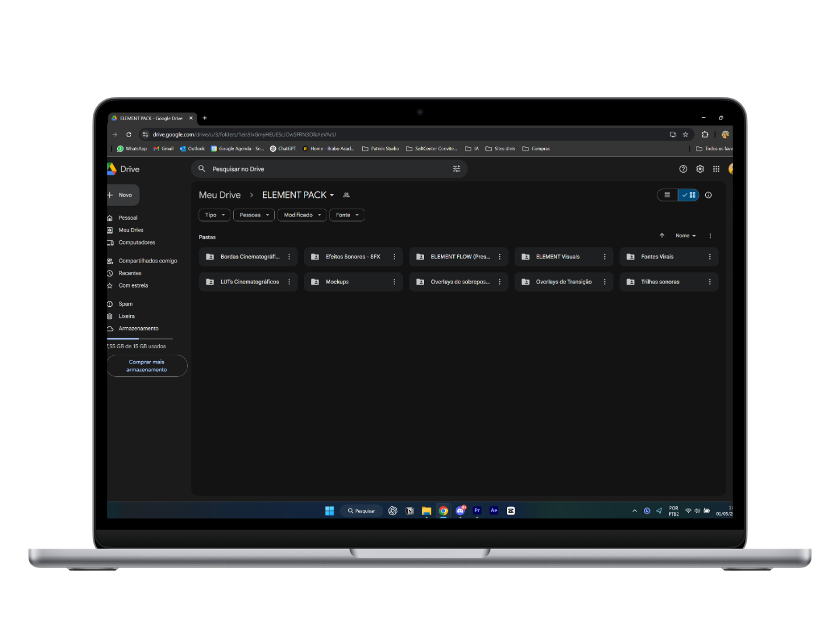840x630 pixels.
Task: Open the Google apps grid
Action: (716, 169)
